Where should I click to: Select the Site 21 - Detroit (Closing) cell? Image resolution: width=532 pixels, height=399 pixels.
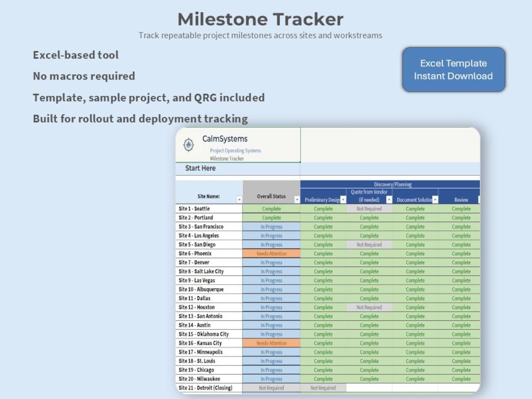coord(209,388)
